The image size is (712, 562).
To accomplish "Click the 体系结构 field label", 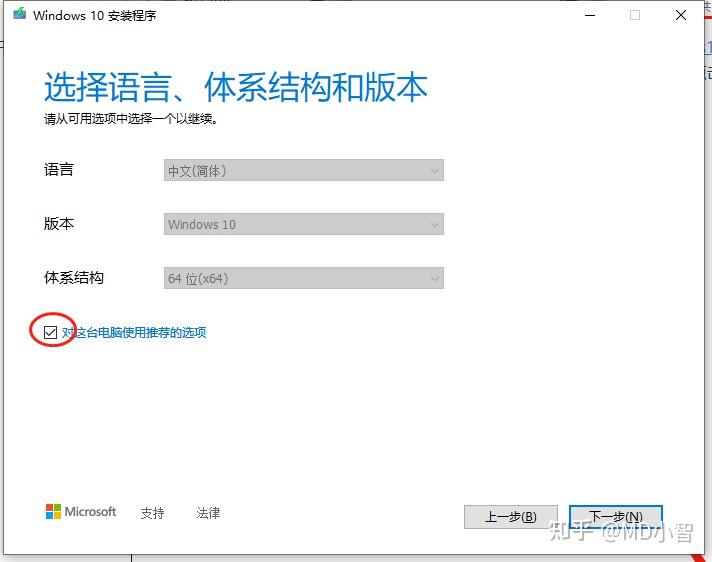I will (x=74, y=277).
